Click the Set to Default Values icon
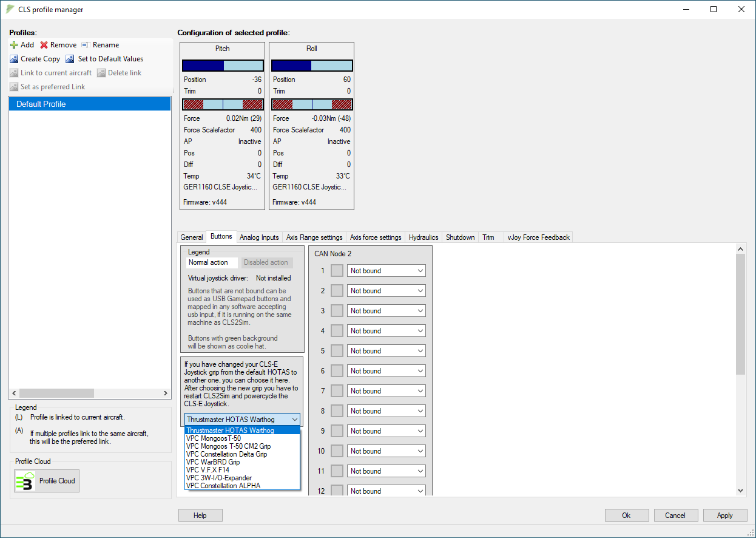This screenshot has height=538, width=756. click(x=70, y=59)
